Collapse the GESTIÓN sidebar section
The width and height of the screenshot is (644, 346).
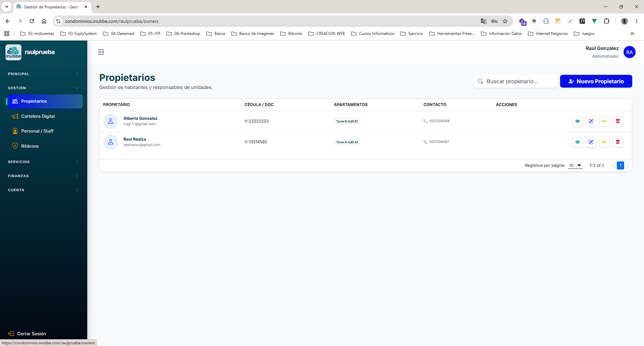tap(44, 88)
